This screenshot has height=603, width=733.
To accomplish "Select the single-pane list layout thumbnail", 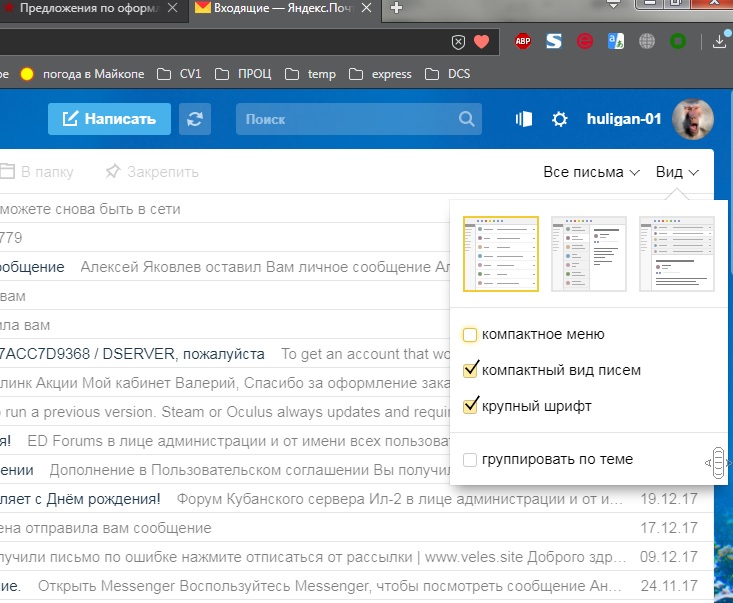I will [501, 254].
